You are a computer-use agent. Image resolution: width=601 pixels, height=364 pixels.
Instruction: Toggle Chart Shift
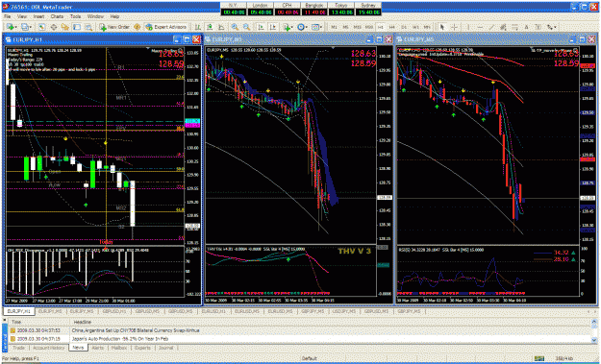coord(273,27)
